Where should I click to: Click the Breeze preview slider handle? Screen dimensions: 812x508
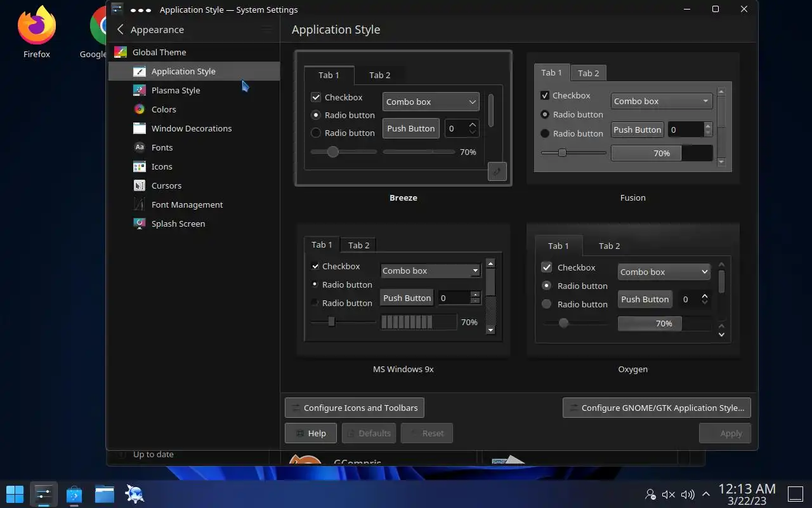pos(332,152)
